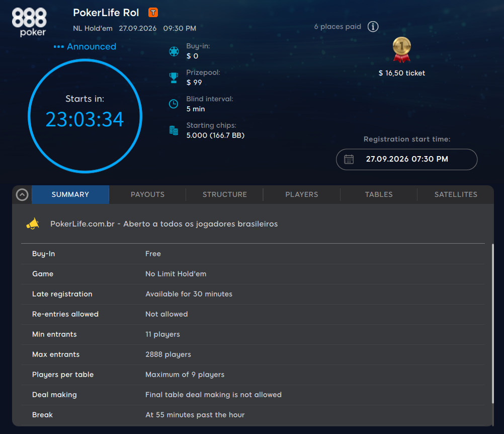Click the 'Late registration' row label
This screenshot has width=504, height=434.
pyautogui.click(x=62, y=294)
